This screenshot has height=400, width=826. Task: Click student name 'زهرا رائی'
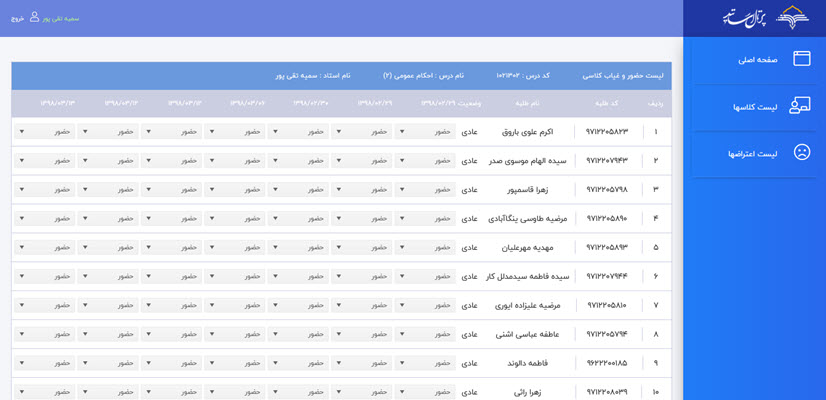(x=527, y=393)
